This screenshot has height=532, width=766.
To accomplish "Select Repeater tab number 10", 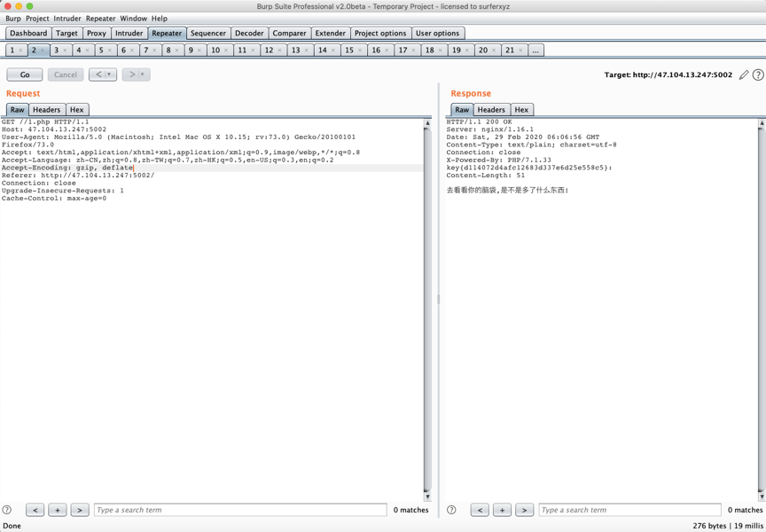I will (215, 51).
